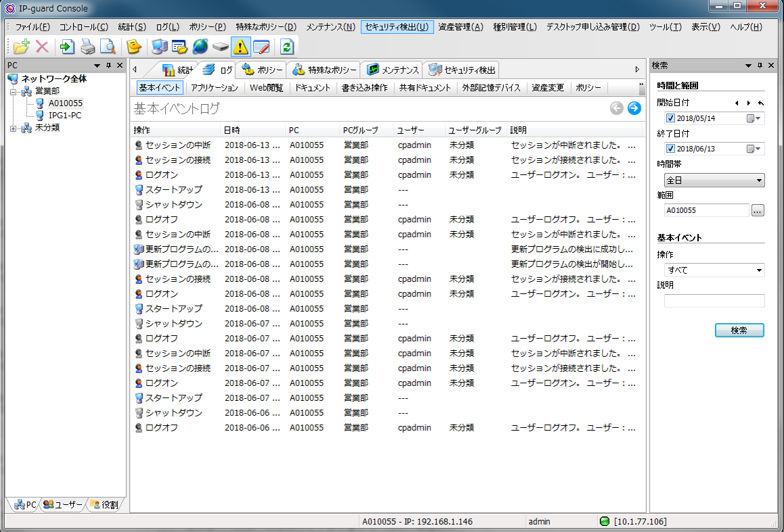Go to next page with blue arrow
The width and height of the screenshot is (784, 532).
click(634, 108)
